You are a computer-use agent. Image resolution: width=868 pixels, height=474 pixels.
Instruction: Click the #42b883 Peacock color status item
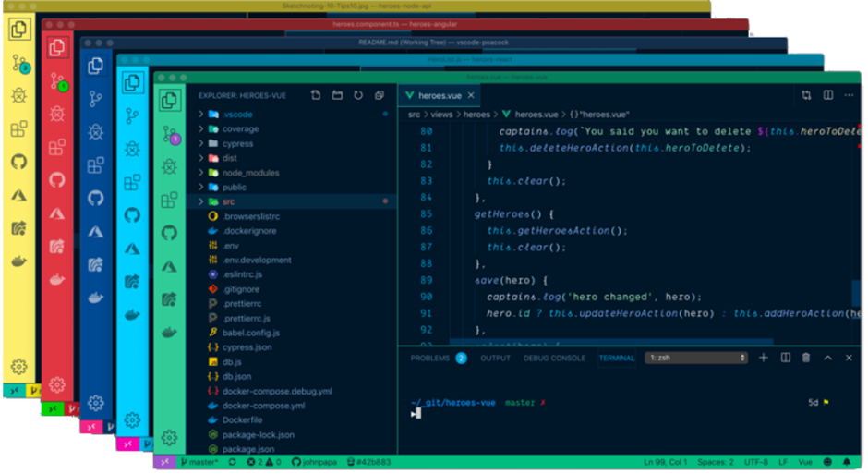coord(369,462)
